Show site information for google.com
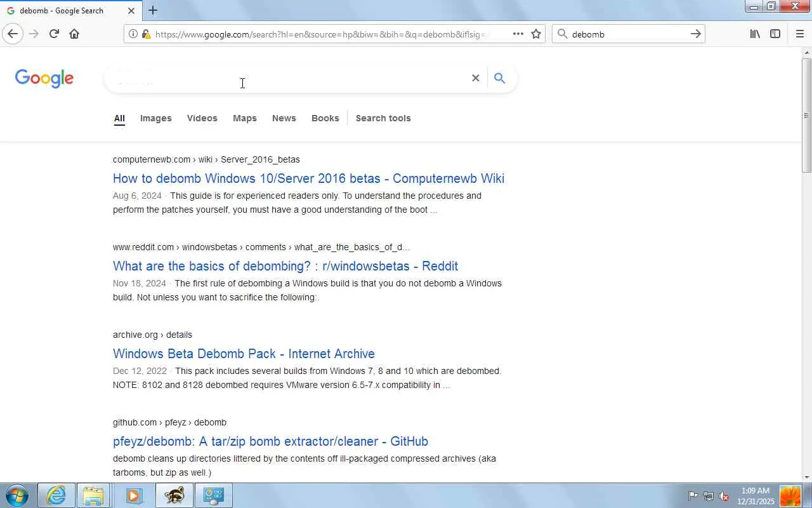Screen dimensions: 812x508 click(133, 34)
